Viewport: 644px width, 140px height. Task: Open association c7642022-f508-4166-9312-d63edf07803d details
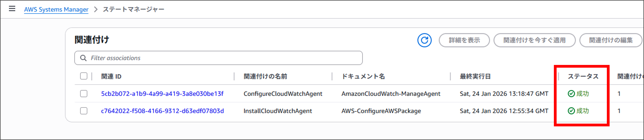(x=163, y=111)
